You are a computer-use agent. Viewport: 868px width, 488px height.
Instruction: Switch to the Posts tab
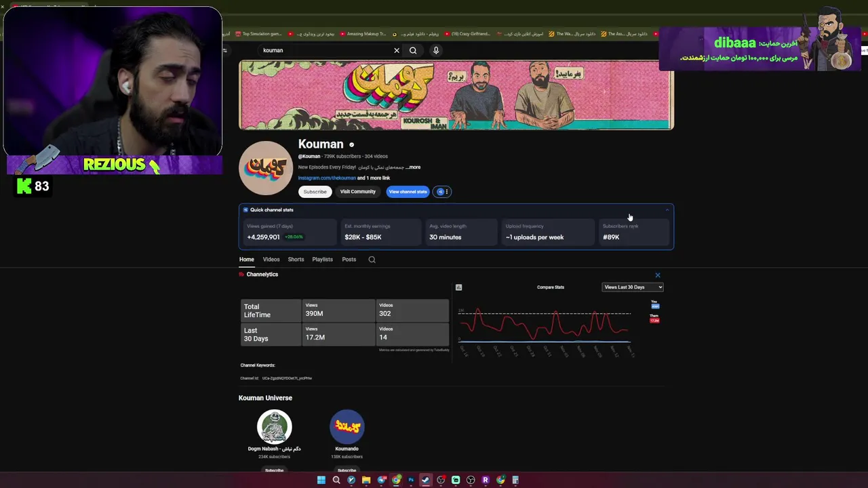pyautogui.click(x=349, y=260)
